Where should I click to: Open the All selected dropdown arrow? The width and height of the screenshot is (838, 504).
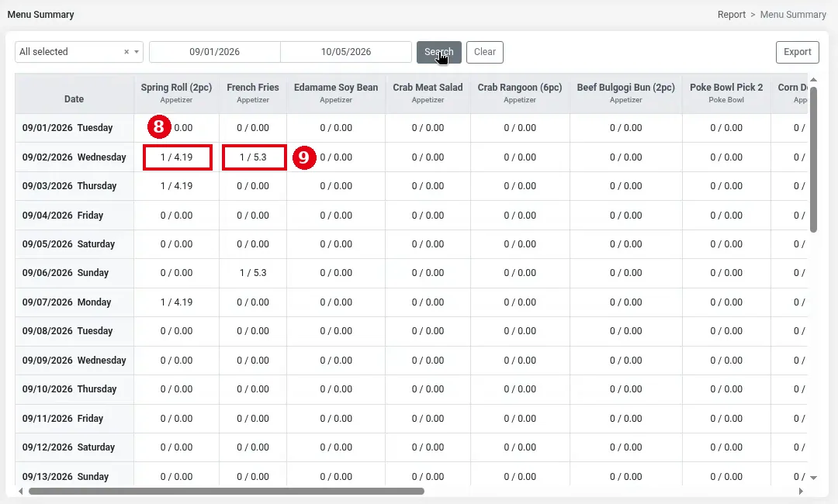pos(137,52)
